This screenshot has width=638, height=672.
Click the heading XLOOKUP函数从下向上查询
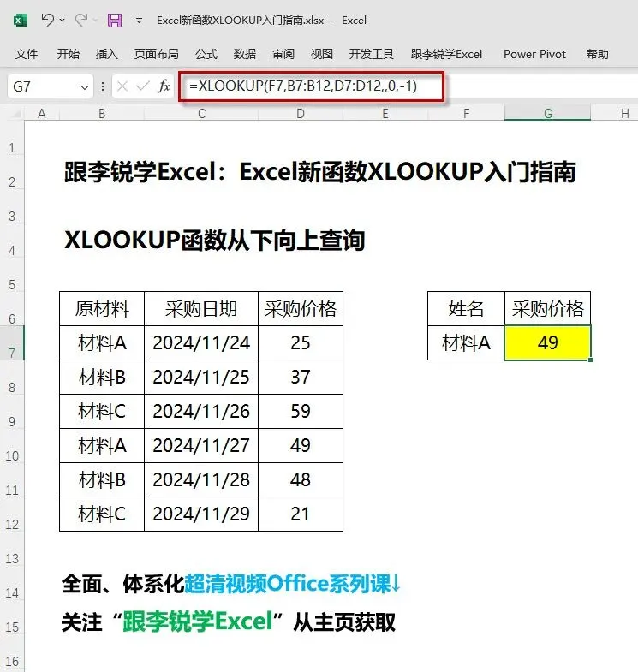tap(214, 240)
